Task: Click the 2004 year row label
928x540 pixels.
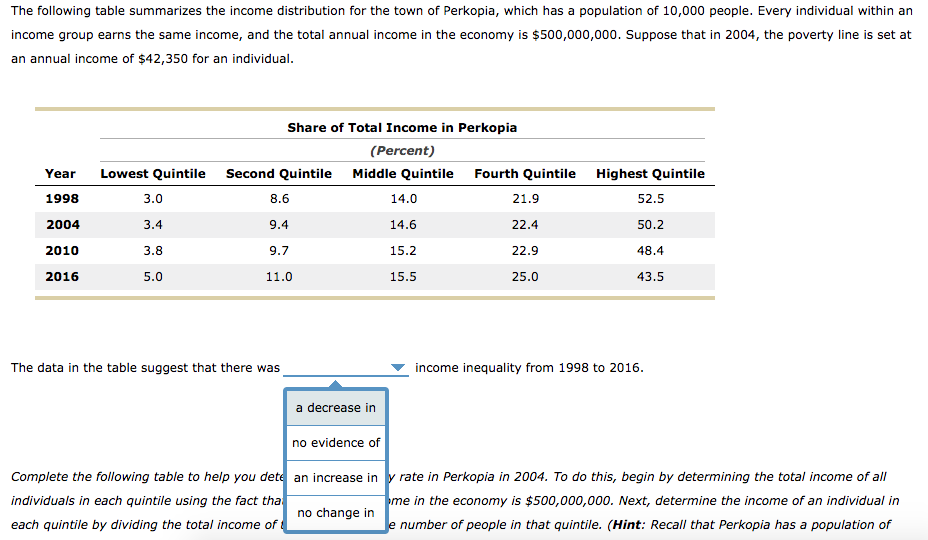Action: (63, 225)
